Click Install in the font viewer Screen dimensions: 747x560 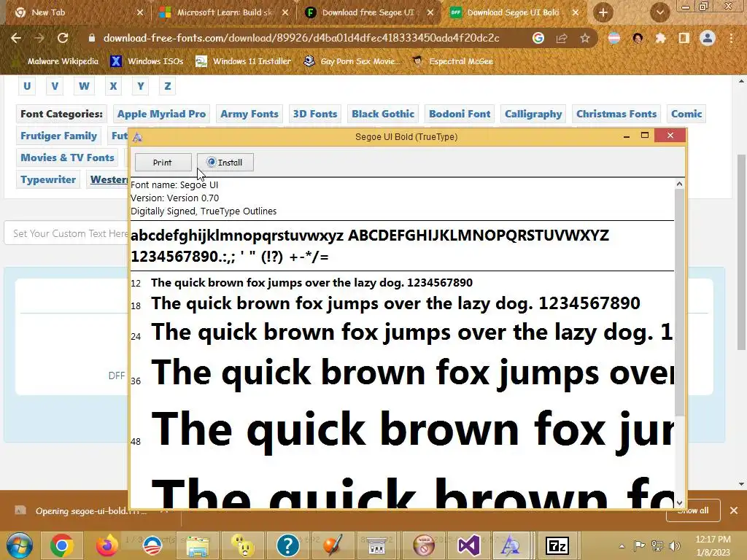[x=225, y=163]
